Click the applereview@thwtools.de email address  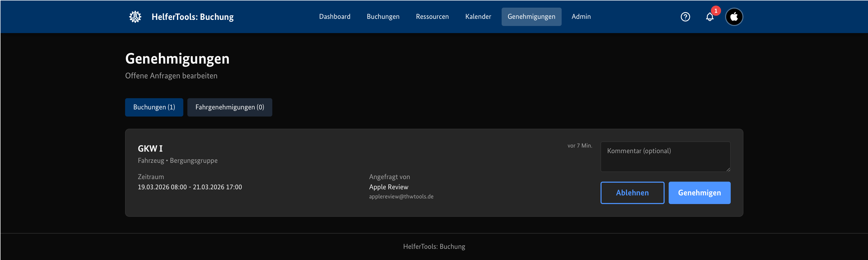click(x=401, y=197)
